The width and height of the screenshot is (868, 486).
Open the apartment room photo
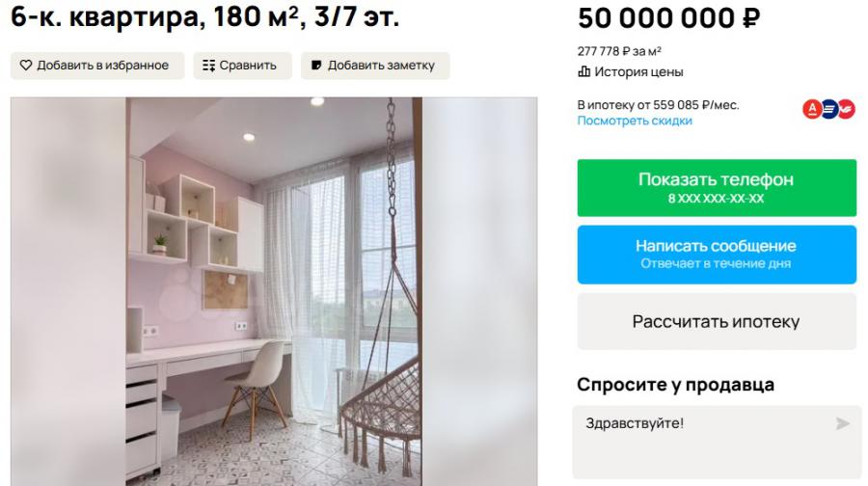pyautogui.click(x=274, y=292)
